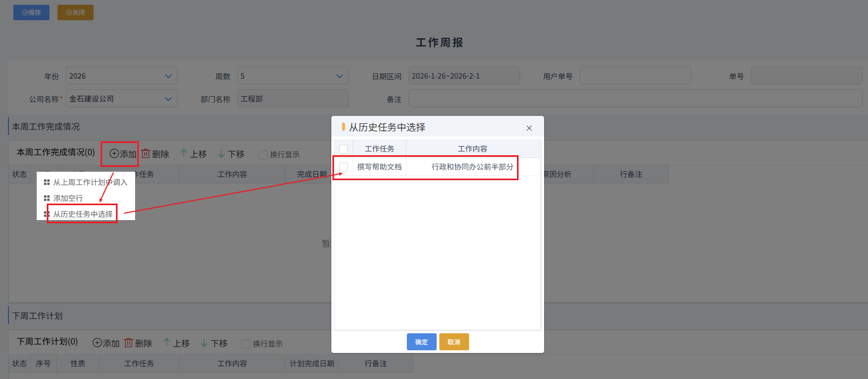Tick the checkbox for 撰写帮助文档 row
Viewport: 868px width, 379px height.
(x=344, y=167)
